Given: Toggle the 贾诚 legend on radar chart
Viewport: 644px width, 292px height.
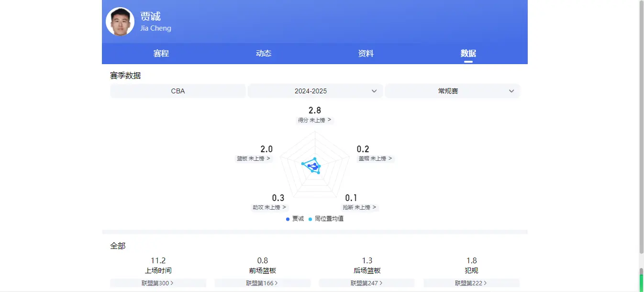Looking at the screenshot, I should (294, 219).
